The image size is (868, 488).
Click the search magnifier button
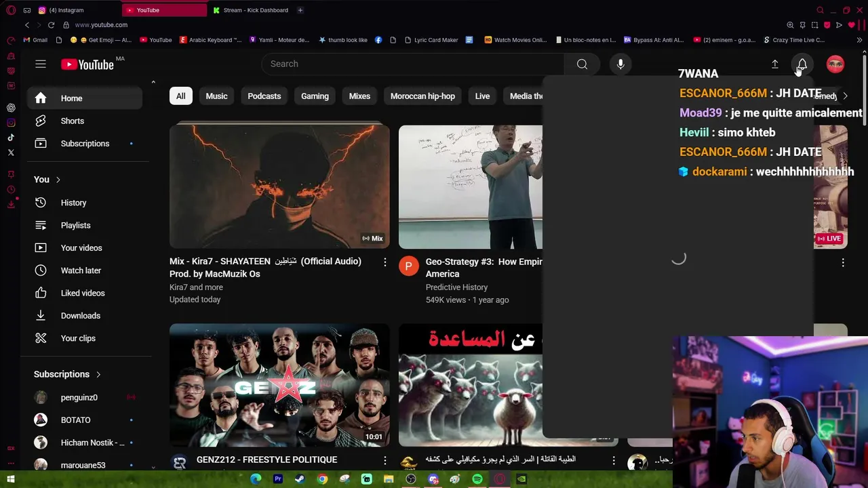582,64
